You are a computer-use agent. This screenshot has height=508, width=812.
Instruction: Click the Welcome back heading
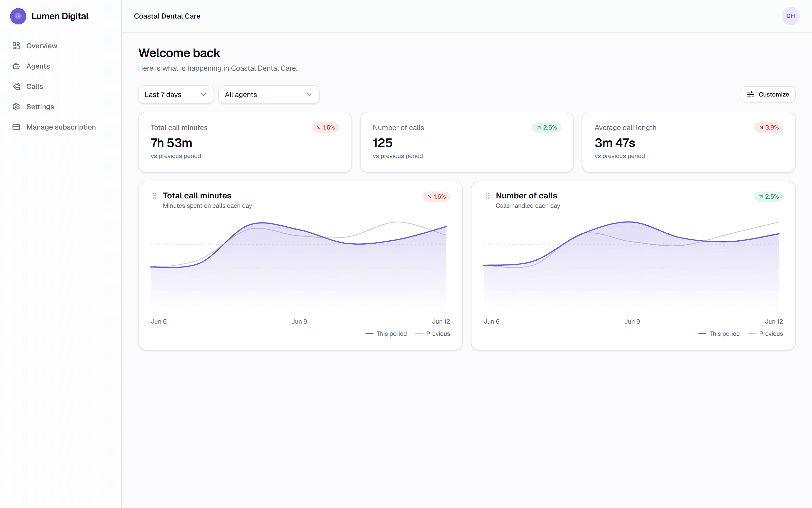click(179, 53)
